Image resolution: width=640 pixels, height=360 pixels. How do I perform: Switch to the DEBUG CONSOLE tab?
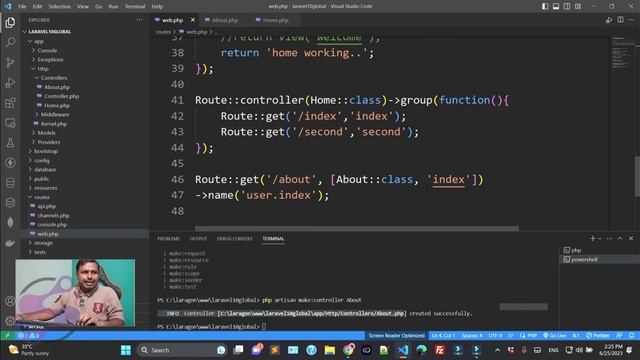pyautogui.click(x=235, y=238)
